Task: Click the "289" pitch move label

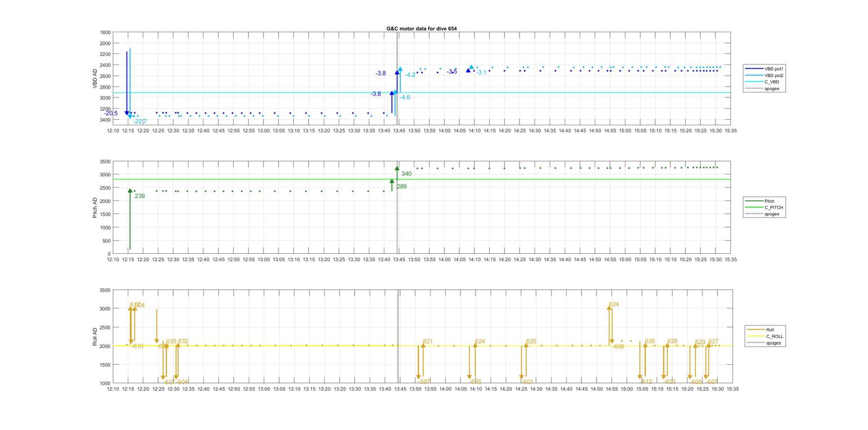Action: click(401, 186)
